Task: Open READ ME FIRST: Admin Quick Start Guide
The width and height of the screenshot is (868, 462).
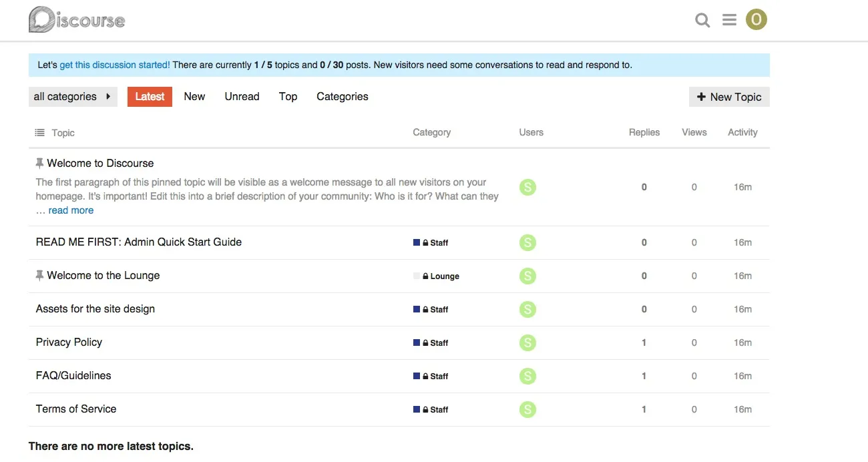Action: (139, 242)
